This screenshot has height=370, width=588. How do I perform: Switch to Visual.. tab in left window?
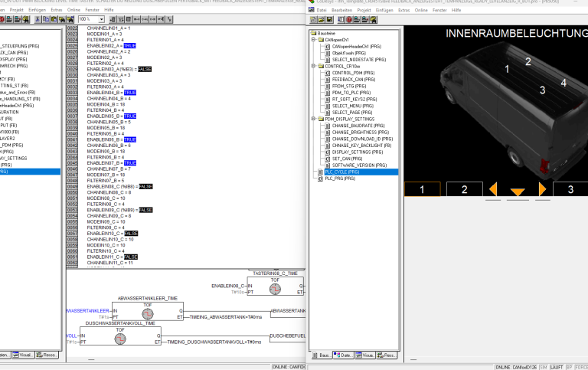[x=23, y=355]
